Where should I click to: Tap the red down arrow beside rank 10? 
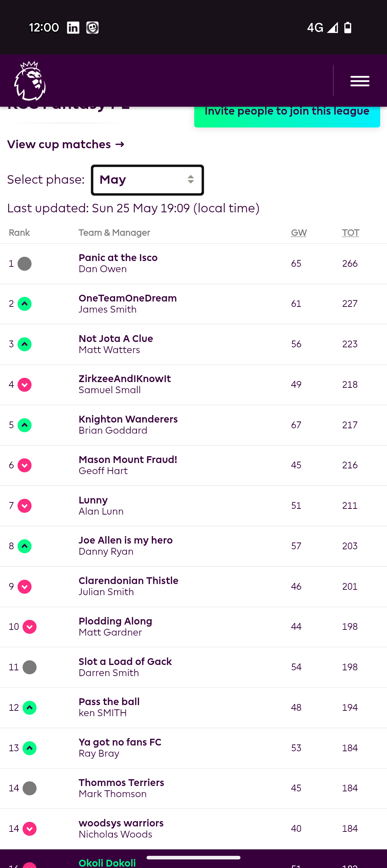[29, 627]
